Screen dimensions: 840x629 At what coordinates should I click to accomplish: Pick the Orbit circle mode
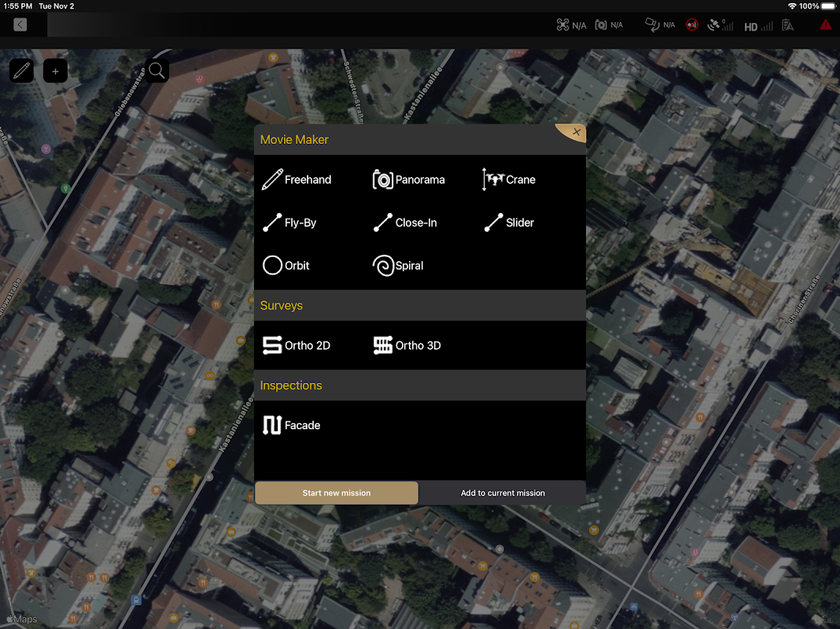tap(286, 266)
